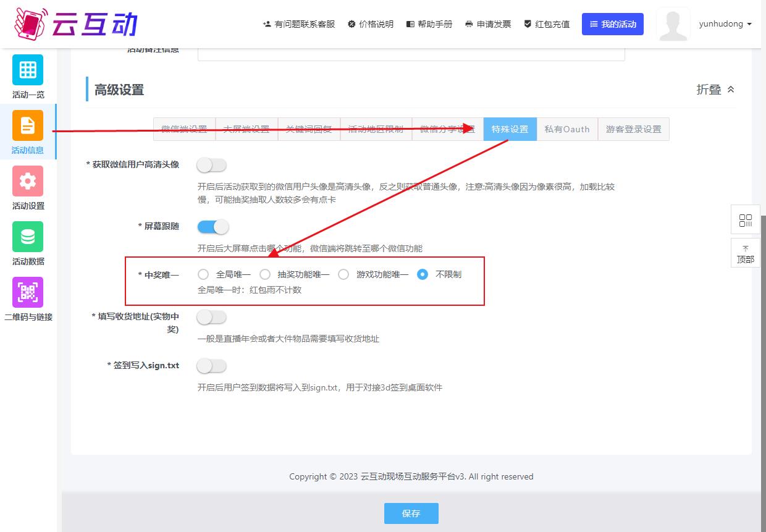Click the 保存 button
The height and width of the screenshot is (532, 766).
411,513
